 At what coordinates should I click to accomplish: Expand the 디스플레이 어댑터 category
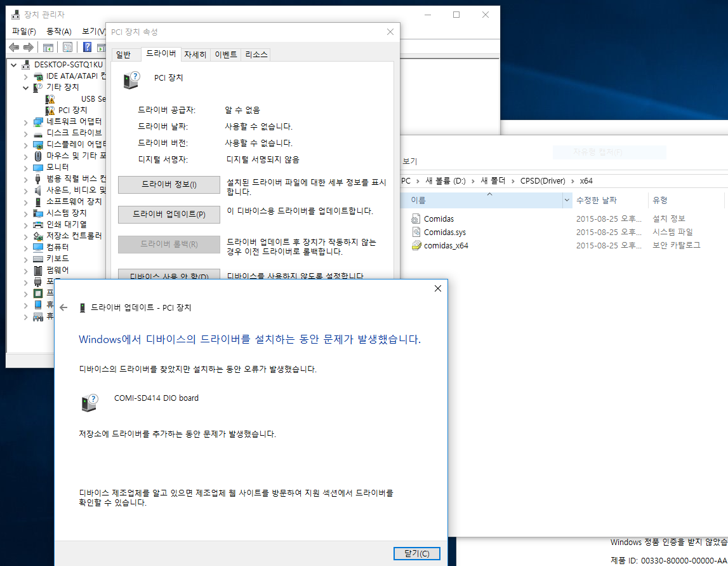(x=25, y=145)
